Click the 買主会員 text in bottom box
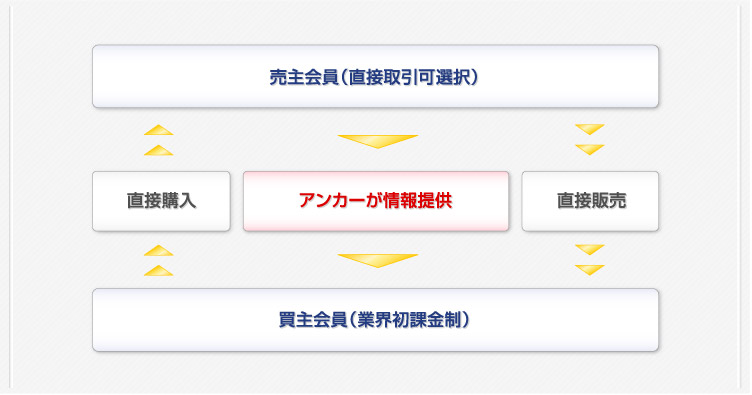 pyautogui.click(x=313, y=320)
